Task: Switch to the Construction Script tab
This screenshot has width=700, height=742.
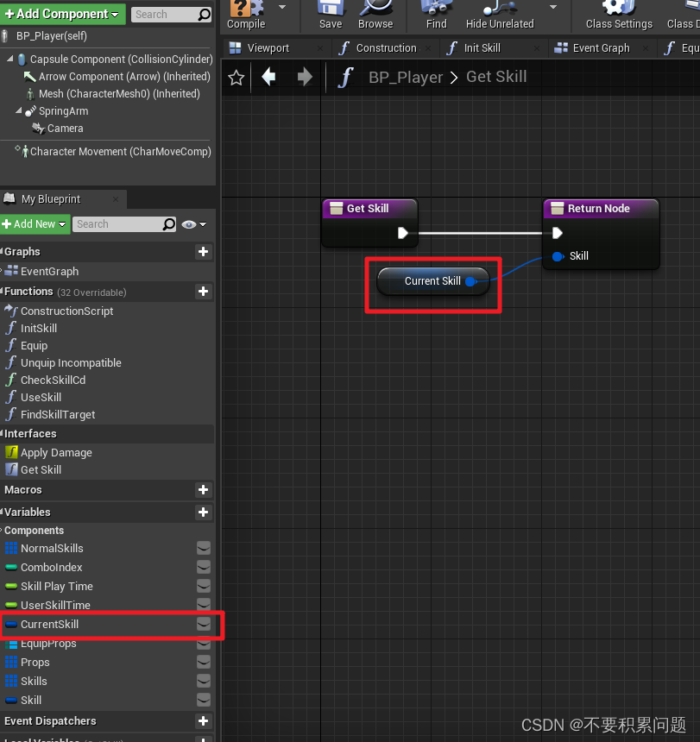Action: tap(386, 48)
